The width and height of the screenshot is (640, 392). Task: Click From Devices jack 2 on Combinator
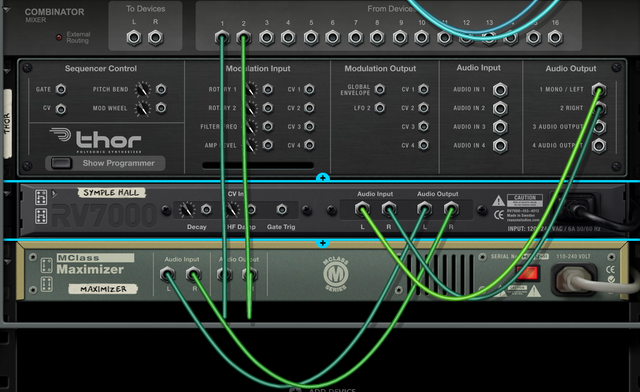click(243, 38)
